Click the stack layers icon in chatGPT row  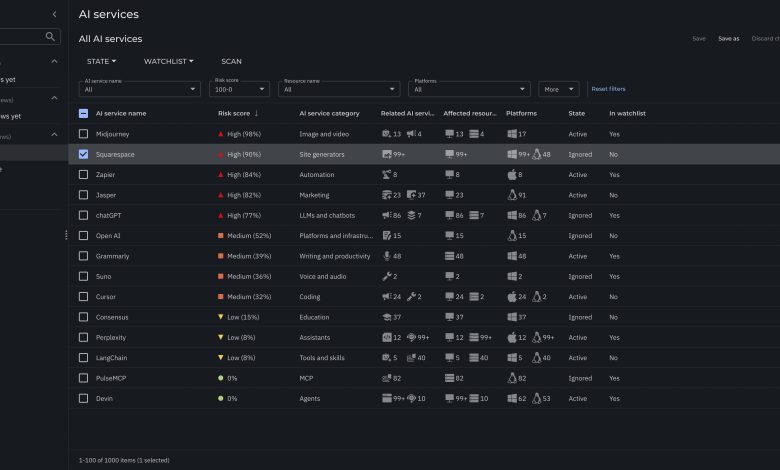tap(411, 215)
